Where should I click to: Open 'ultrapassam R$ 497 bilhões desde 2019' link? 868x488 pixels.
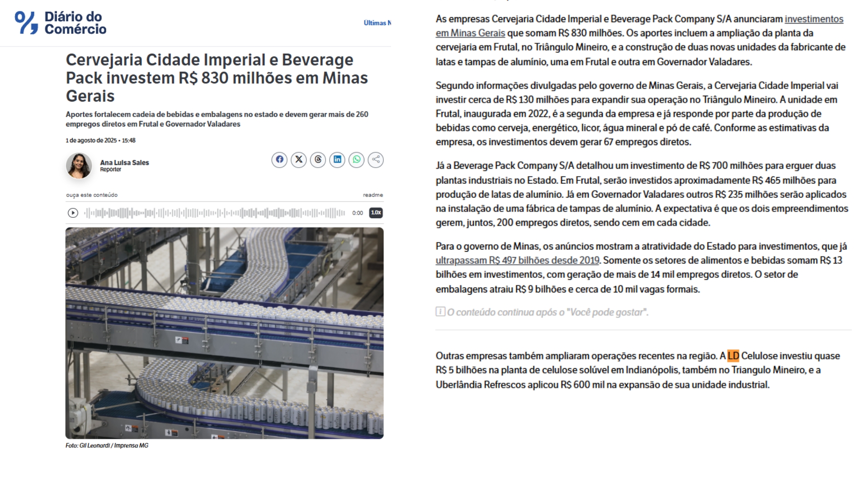[x=517, y=260]
